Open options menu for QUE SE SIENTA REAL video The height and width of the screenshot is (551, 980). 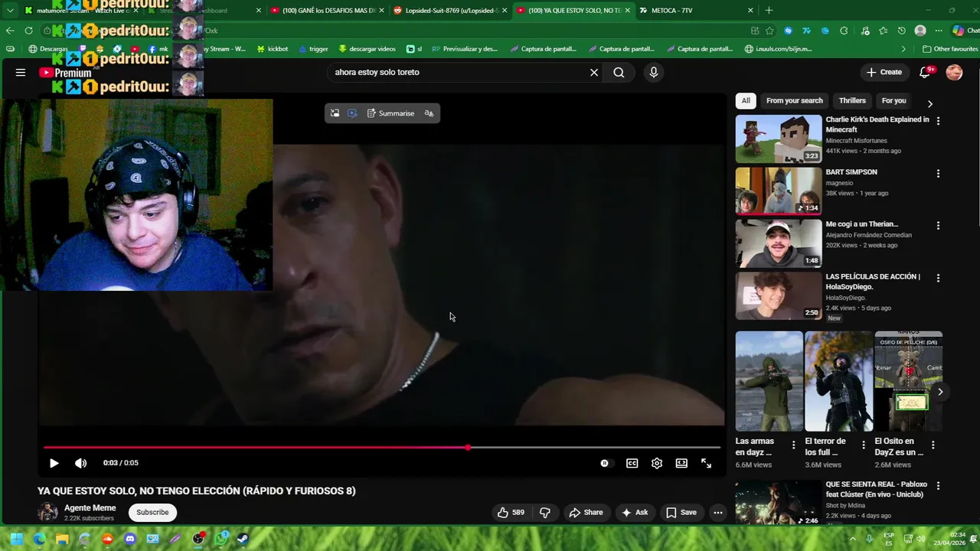click(938, 485)
